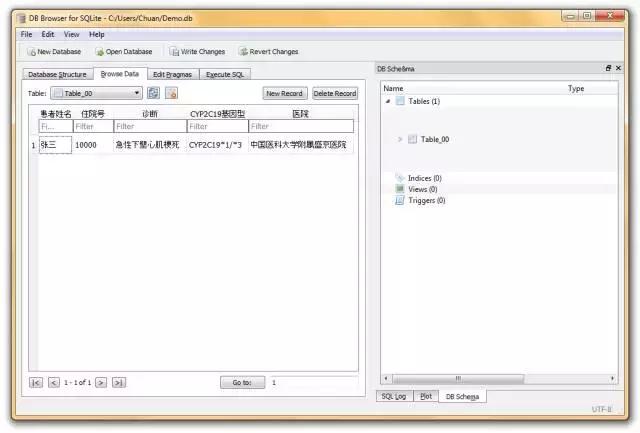Switch to the Plot tab
The image size is (640, 433).
[426, 396]
